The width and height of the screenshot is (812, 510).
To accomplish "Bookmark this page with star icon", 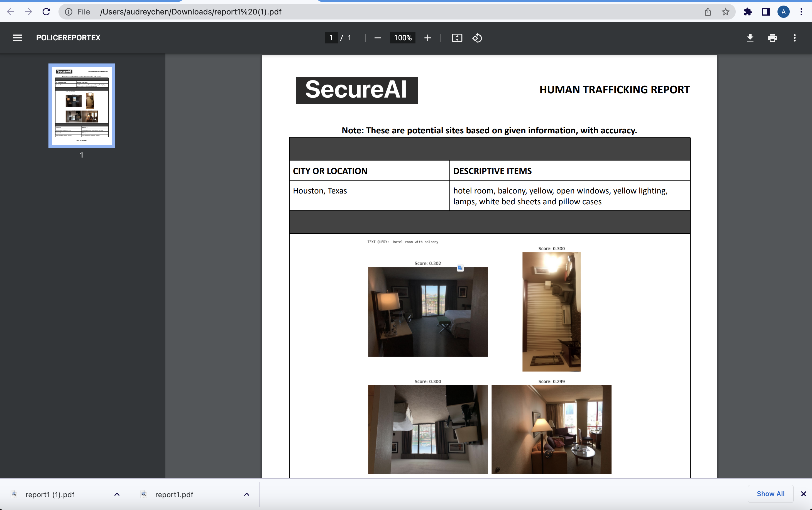I will point(725,12).
